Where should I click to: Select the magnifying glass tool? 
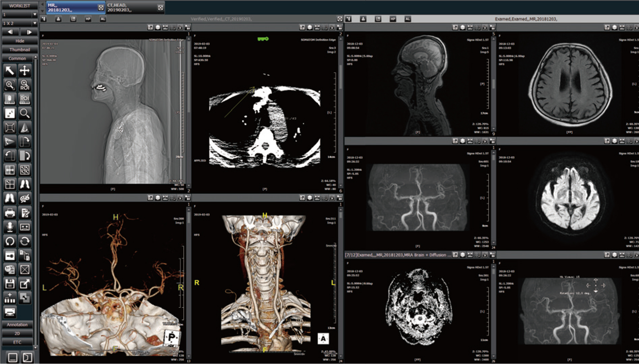(24, 113)
